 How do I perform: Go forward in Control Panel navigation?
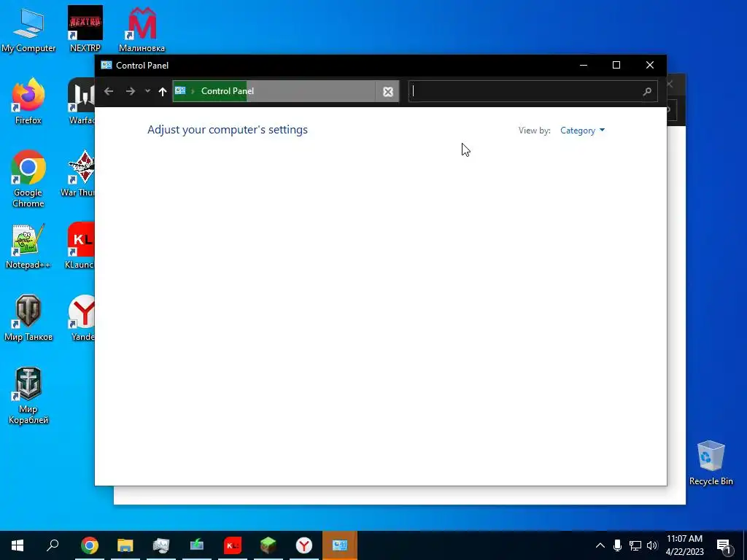coord(130,91)
